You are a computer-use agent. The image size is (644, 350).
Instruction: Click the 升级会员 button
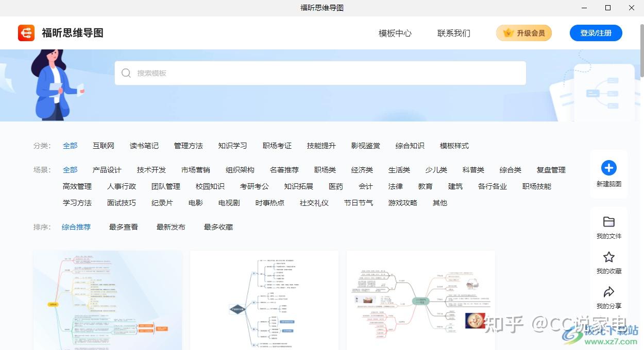(524, 32)
